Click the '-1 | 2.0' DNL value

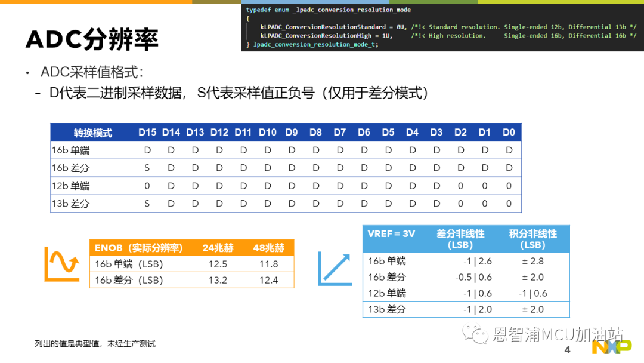pyautogui.click(x=477, y=309)
